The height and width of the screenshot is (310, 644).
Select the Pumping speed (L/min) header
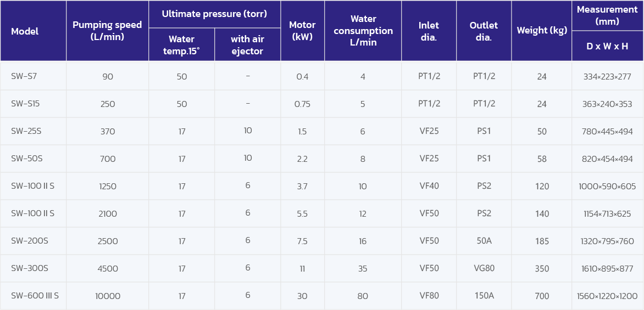pyautogui.click(x=107, y=31)
